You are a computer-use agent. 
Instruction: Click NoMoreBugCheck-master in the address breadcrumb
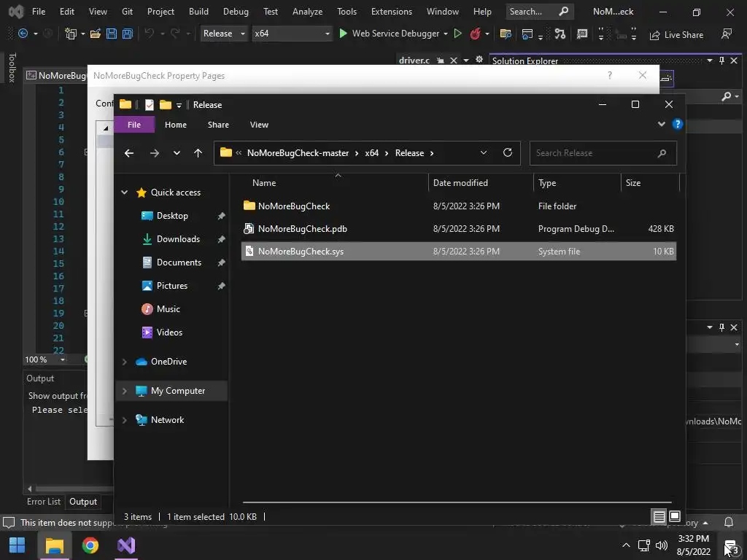(x=298, y=153)
